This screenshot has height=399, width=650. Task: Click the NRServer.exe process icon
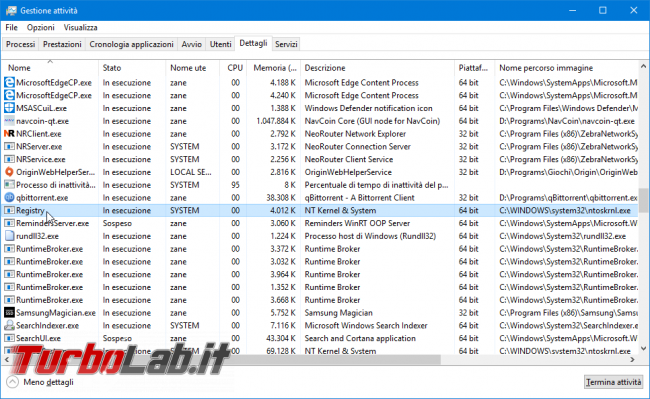[x=9, y=147]
